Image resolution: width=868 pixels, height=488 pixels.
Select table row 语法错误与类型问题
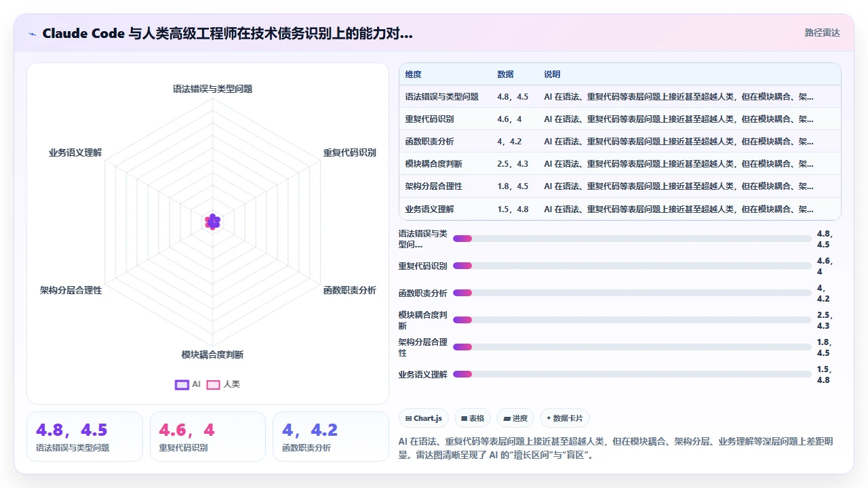point(620,97)
